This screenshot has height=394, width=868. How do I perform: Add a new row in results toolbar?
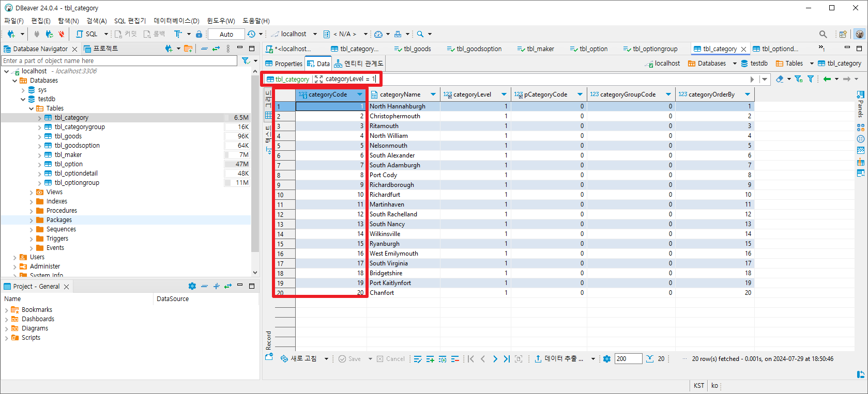pos(430,359)
